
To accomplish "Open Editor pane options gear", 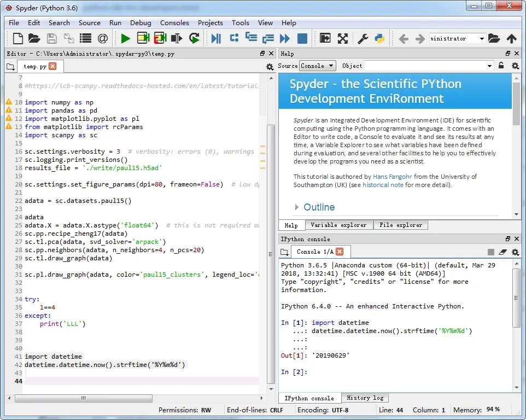I will [270, 67].
